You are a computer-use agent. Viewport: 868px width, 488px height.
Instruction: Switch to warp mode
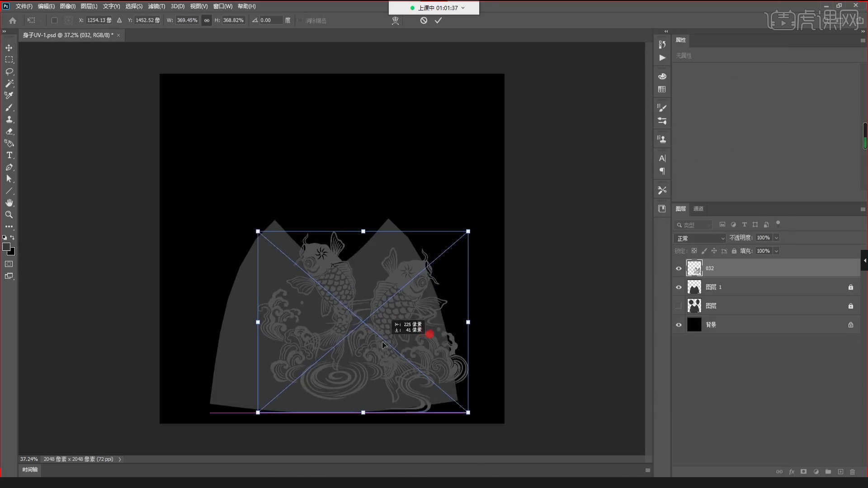click(395, 20)
